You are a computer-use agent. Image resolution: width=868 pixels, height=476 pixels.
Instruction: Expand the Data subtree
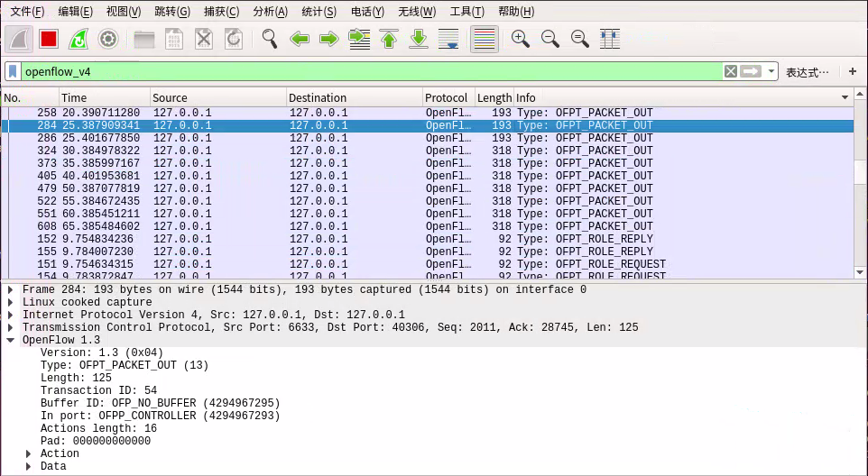[x=29, y=467]
